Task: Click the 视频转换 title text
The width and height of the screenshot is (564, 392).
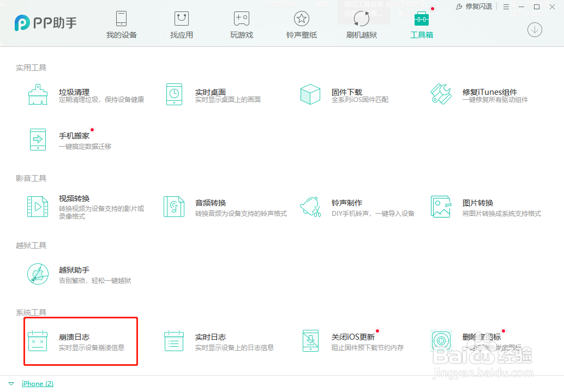Action: coord(74,198)
